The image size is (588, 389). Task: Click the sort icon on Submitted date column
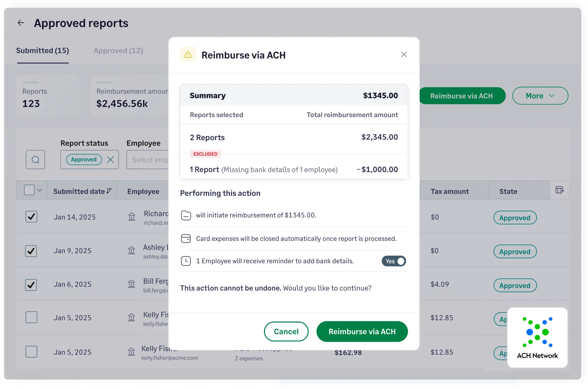coord(108,190)
